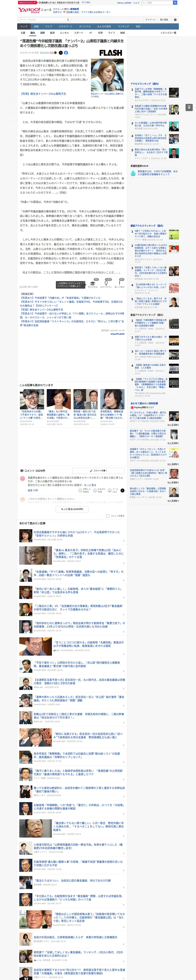Open the トップ navigation tab
This screenshot has height=980, width=196.
[24, 27]
